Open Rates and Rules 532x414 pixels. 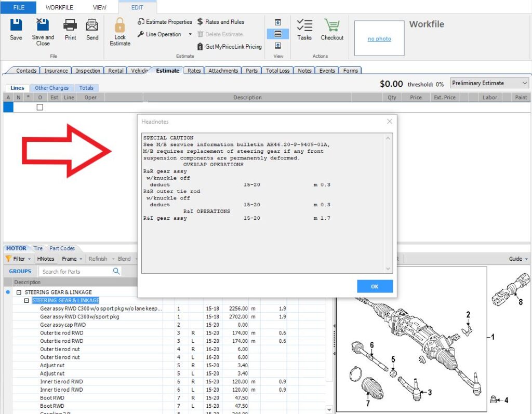221,22
